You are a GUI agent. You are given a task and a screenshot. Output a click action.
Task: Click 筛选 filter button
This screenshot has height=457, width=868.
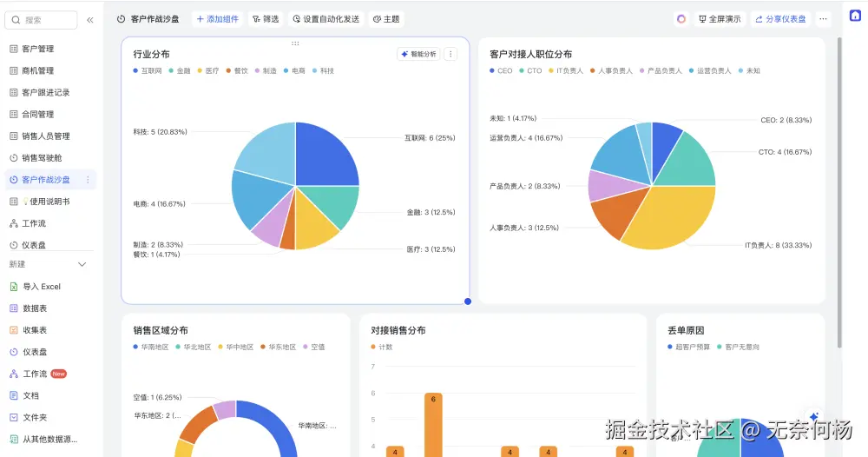coord(266,19)
